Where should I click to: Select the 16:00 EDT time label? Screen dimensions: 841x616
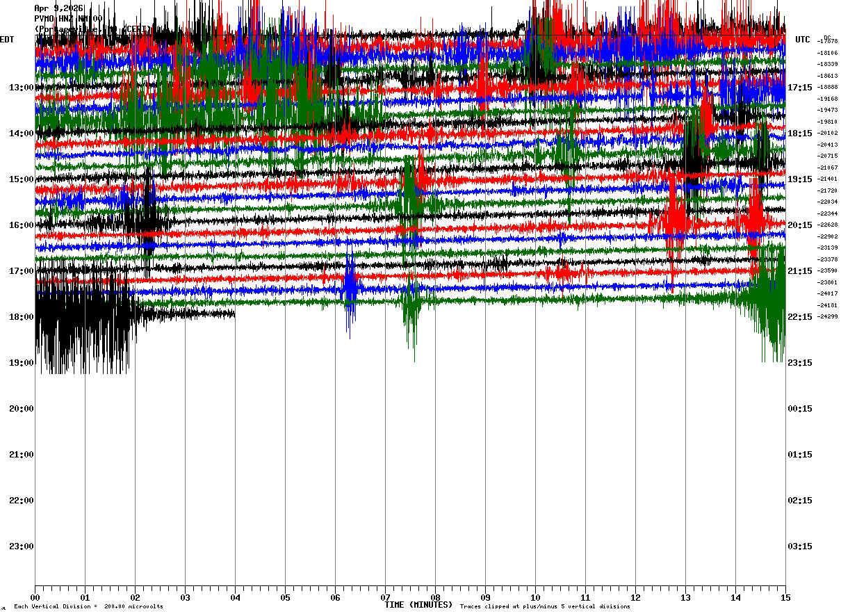(x=22, y=225)
